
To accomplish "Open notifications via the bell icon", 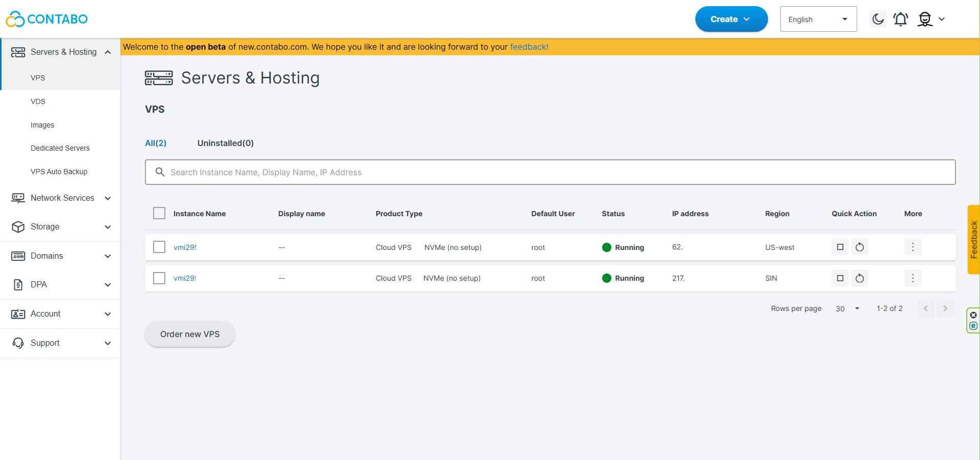I will click(x=901, y=19).
